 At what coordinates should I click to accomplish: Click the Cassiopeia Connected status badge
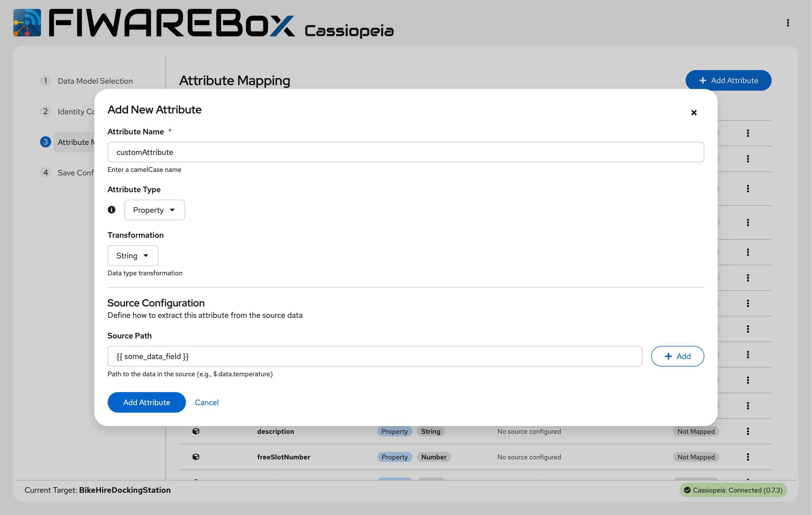coord(733,490)
